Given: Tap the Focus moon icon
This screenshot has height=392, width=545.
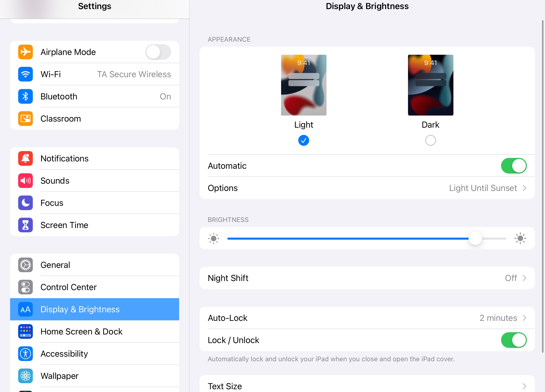Looking at the screenshot, I should click(25, 203).
